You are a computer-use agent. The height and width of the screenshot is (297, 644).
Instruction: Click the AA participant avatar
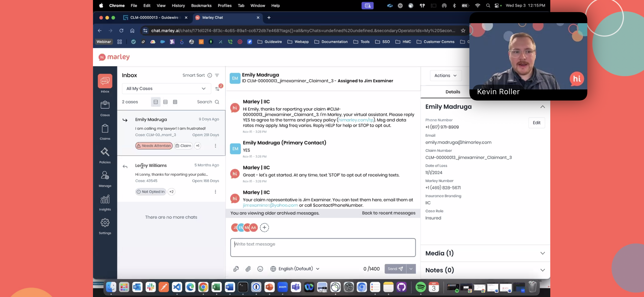coord(253,227)
